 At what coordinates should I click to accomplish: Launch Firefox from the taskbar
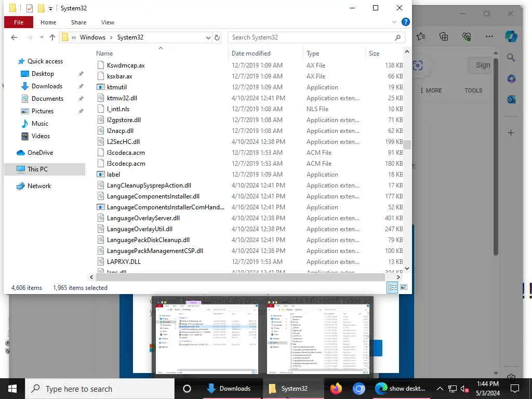pos(336,389)
